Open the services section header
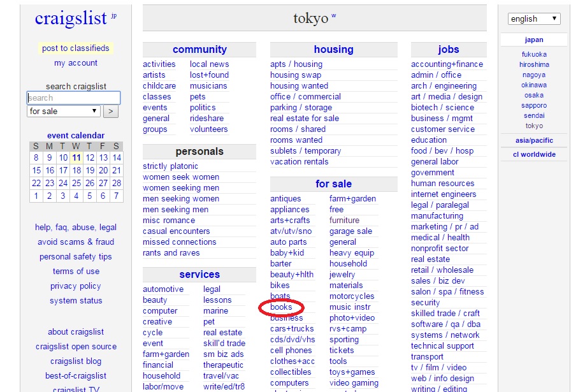Image resolution: width=585 pixels, height=392 pixels. tap(199, 274)
